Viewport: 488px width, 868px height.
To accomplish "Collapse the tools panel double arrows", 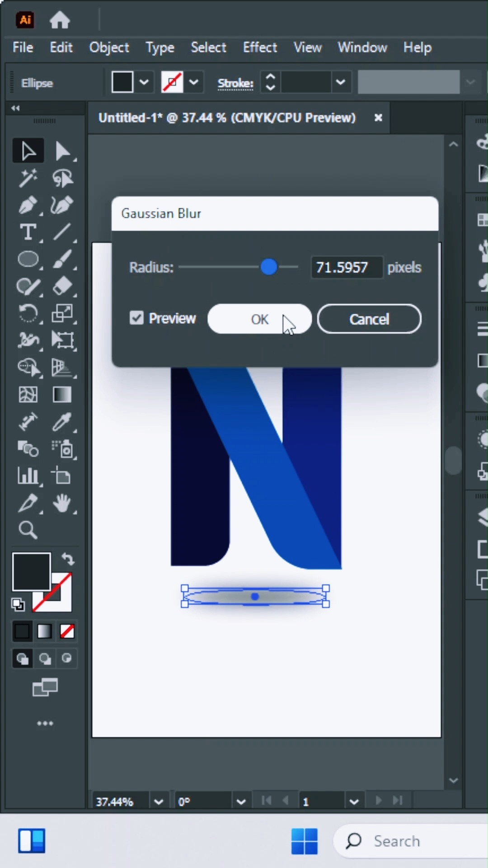I will [15, 108].
